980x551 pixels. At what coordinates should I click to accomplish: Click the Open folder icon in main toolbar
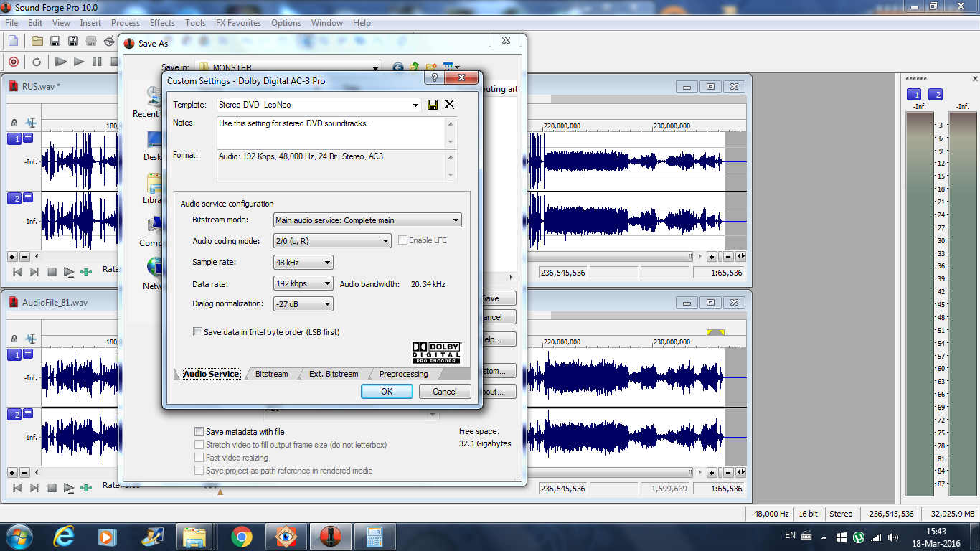[x=37, y=41]
